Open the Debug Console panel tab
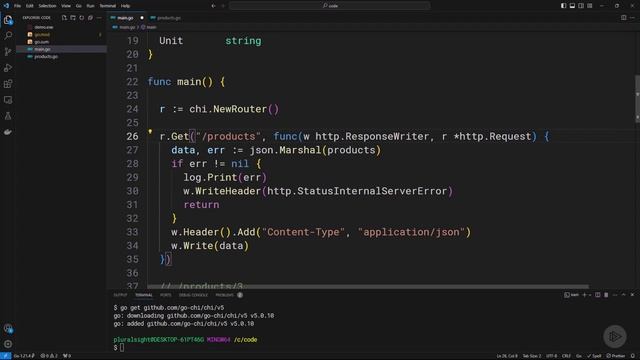The height and width of the screenshot is (360, 640). point(193,295)
